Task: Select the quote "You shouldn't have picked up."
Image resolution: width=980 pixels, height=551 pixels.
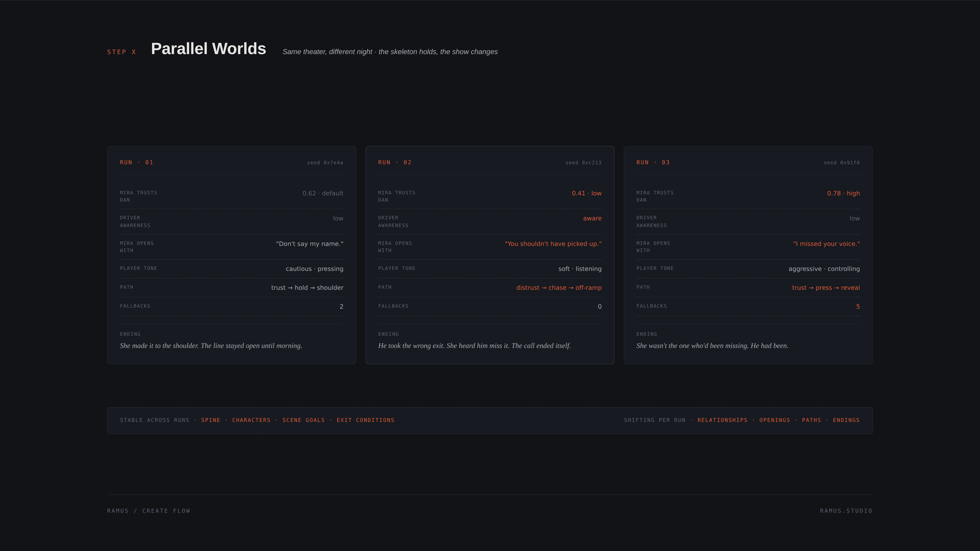Action: click(553, 244)
